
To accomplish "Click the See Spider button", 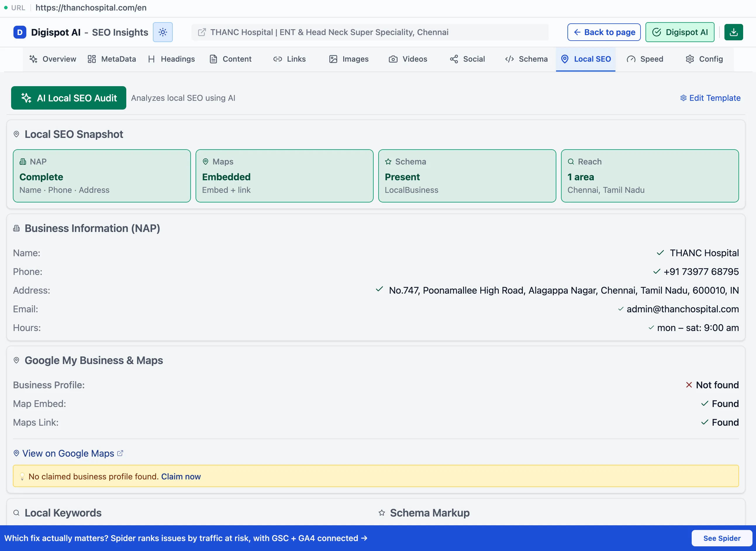I will point(722,538).
